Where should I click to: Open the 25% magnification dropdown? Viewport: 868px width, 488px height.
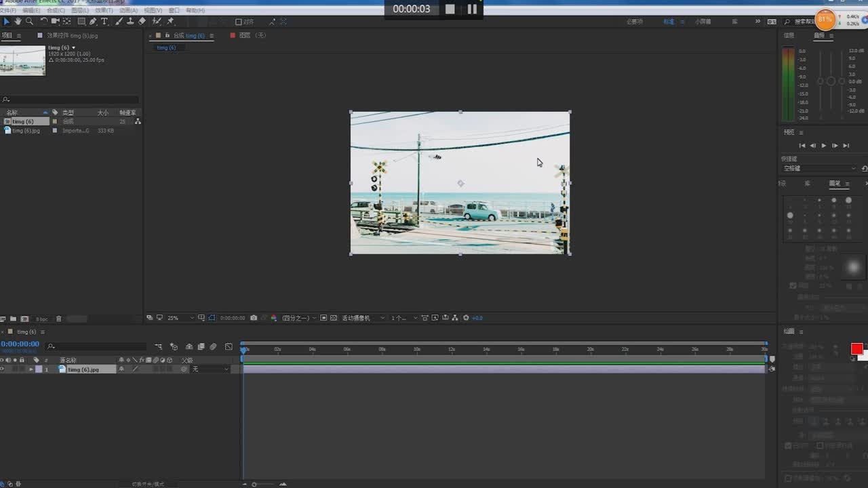[x=180, y=318]
